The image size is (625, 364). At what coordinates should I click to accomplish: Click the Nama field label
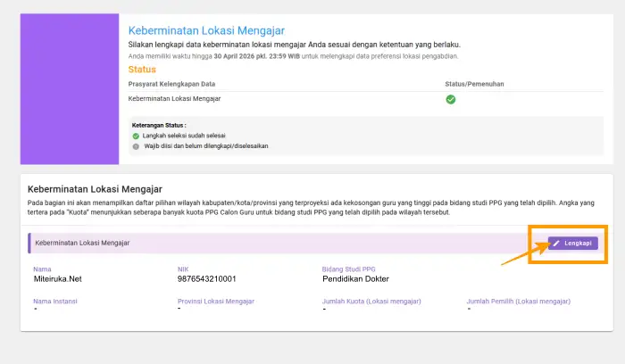pyautogui.click(x=42, y=269)
